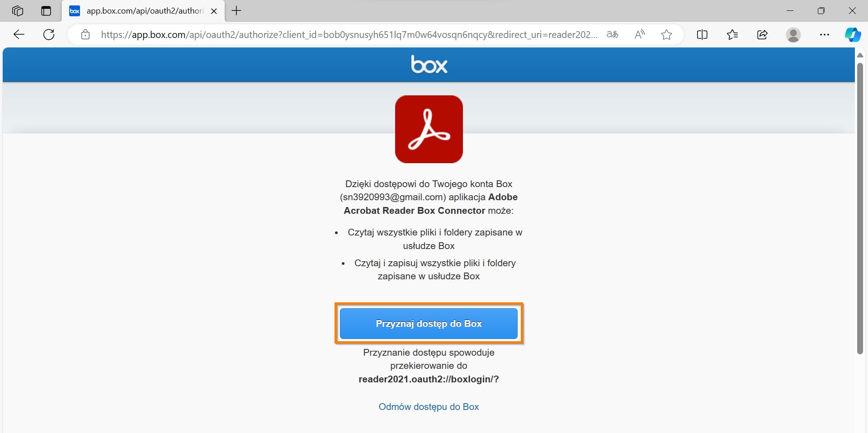Go back to the previous page

[x=19, y=34]
